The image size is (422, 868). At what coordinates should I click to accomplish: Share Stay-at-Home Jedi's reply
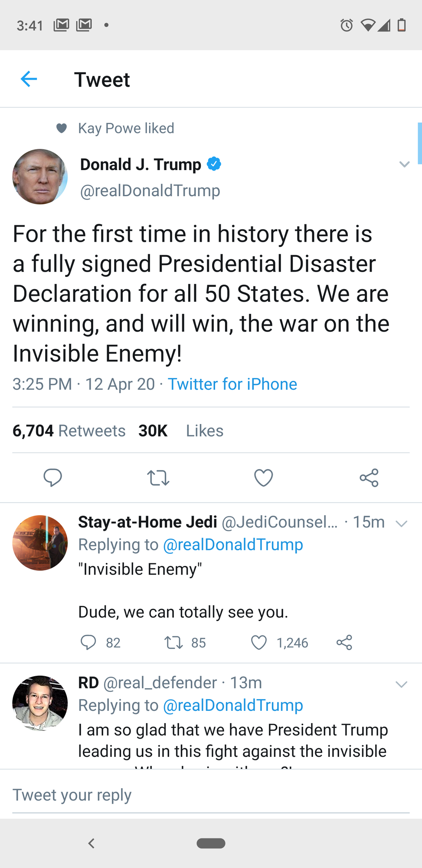pos(344,642)
